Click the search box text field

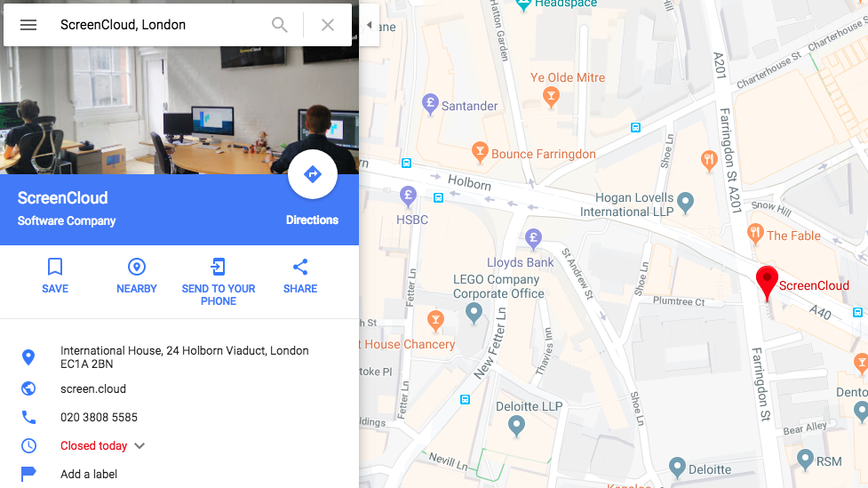pyautogui.click(x=161, y=25)
